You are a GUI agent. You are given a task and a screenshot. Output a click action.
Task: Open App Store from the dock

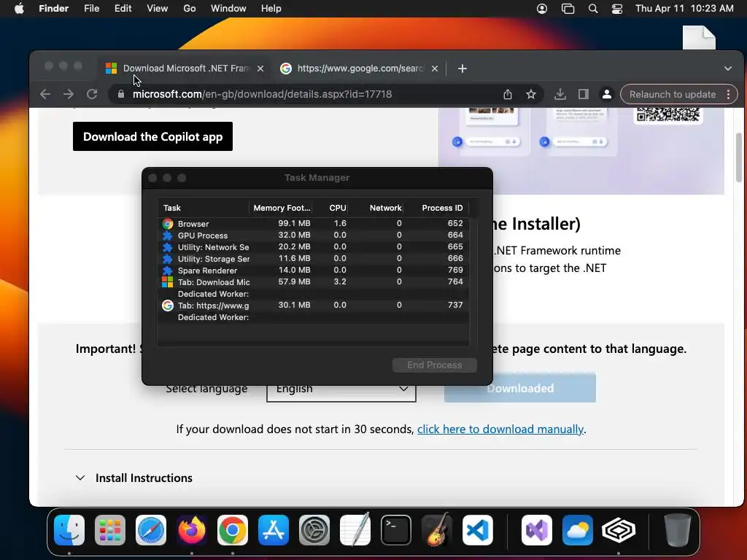(x=274, y=530)
